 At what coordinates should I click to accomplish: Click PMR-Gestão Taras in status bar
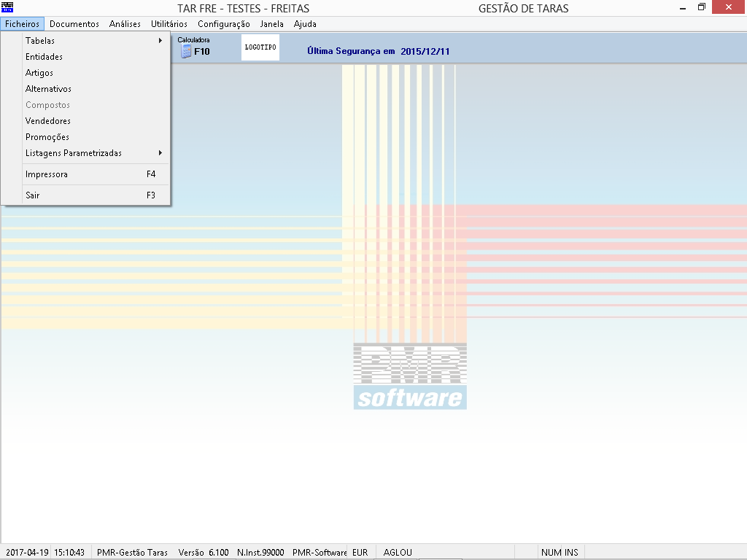pyautogui.click(x=132, y=553)
